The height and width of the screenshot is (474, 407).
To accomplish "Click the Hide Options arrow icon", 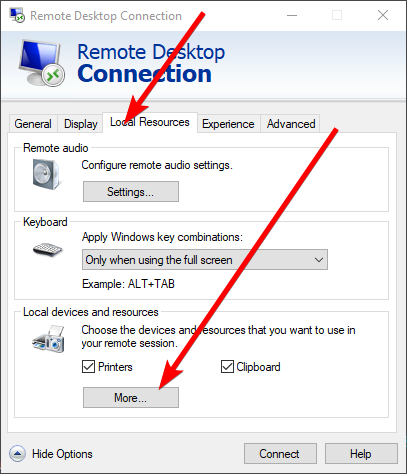I will point(17,454).
